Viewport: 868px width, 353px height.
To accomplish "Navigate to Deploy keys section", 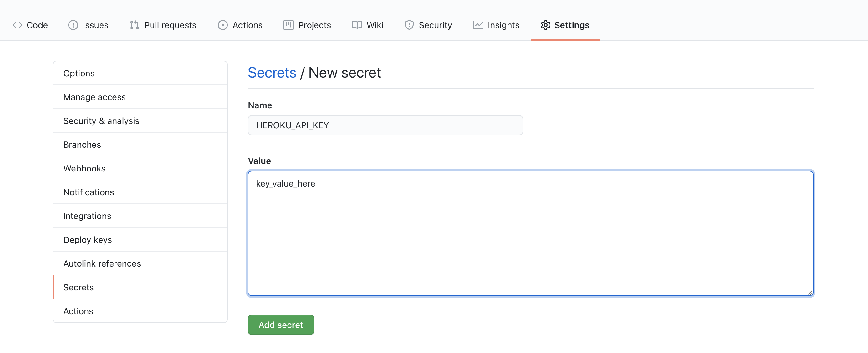I will point(88,239).
